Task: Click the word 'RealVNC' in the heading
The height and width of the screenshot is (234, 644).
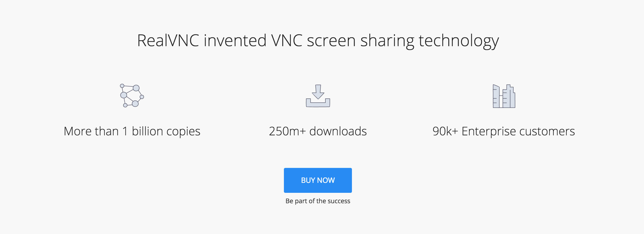Action: 168,41
